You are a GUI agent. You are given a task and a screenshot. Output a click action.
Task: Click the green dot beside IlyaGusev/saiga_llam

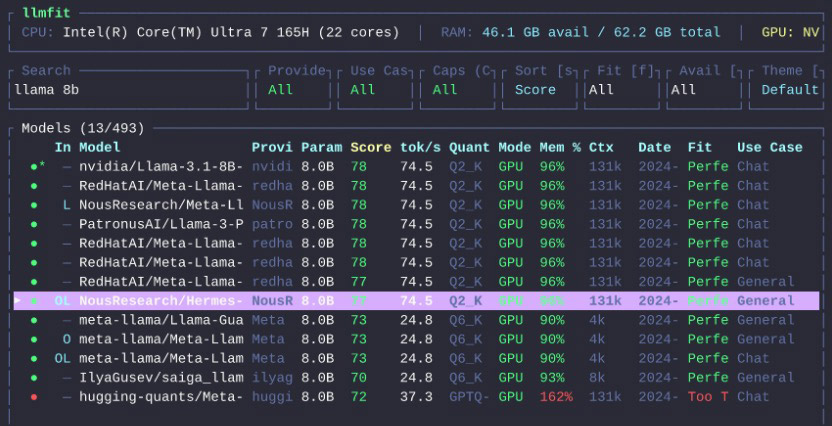click(34, 378)
